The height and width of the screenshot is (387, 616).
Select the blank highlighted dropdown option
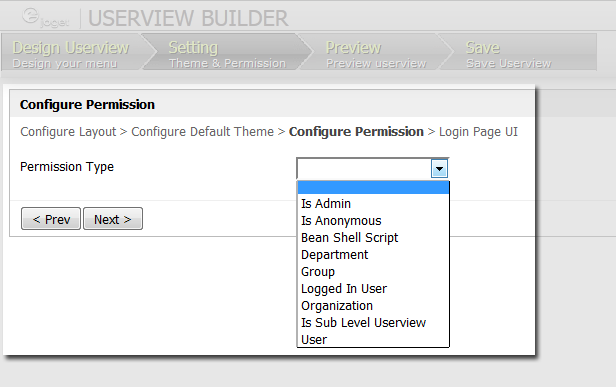373,187
